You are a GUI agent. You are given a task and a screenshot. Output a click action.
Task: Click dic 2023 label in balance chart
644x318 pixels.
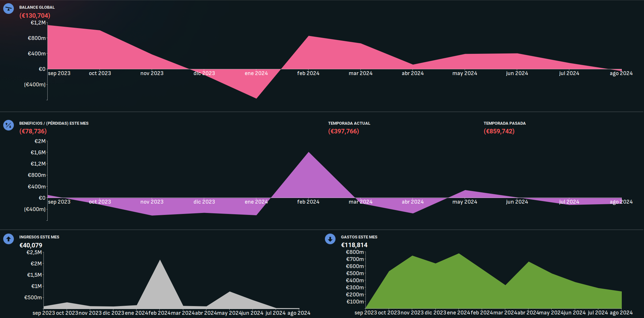click(204, 73)
